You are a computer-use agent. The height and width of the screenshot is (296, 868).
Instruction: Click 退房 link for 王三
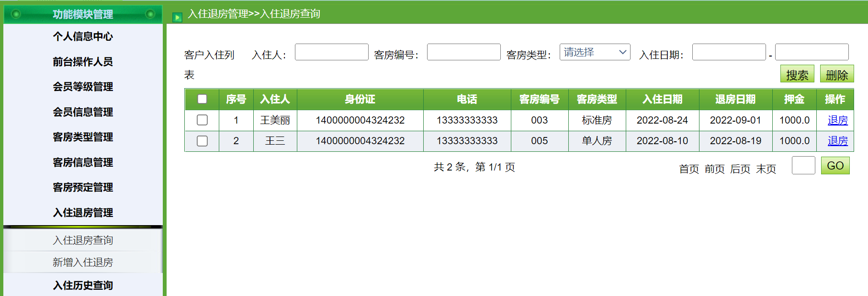[837, 141]
